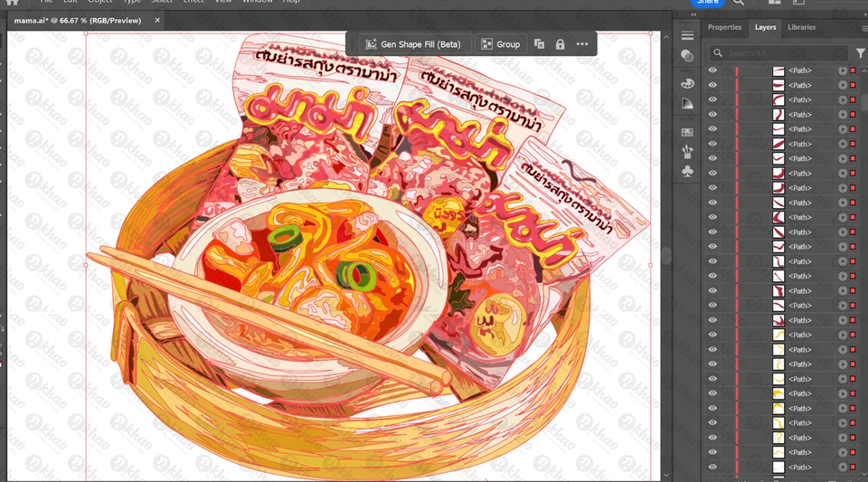The image size is (868, 482).
Task: Open the Select menu
Action: point(162,2)
